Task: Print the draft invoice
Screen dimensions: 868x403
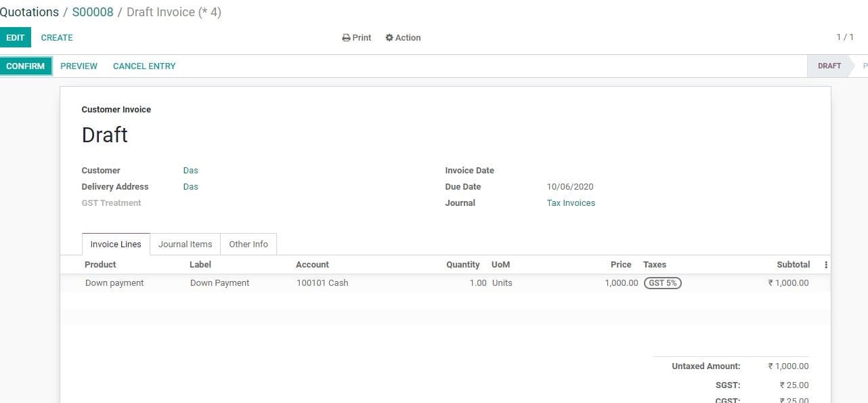Action: (x=356, y=37)
